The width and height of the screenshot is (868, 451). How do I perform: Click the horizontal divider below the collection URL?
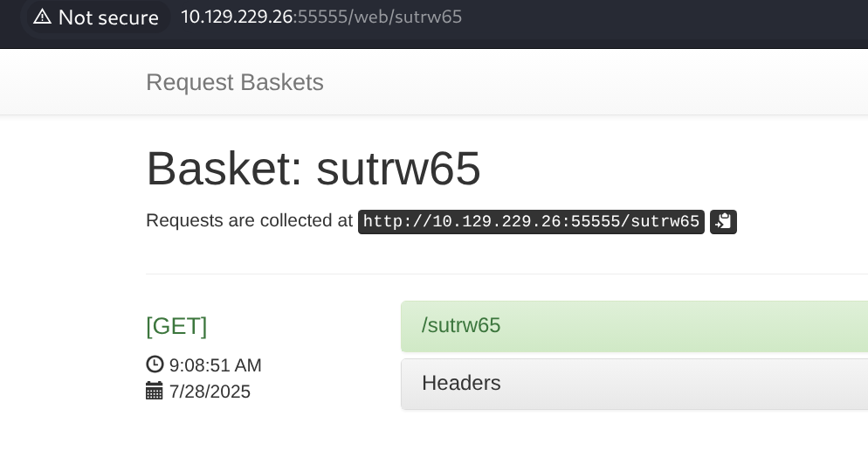(x=506, y=274)
